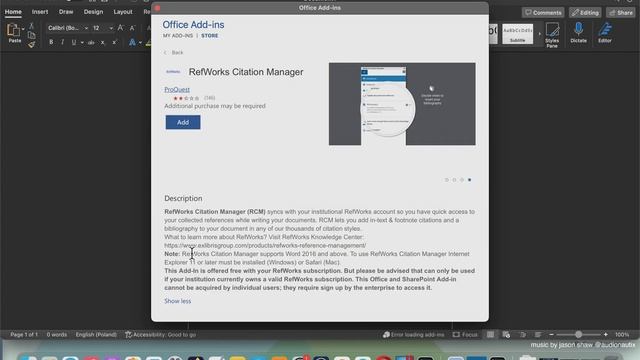This screenshot has width=640, height=360.
Task: Enable Focus mode in status bar
Action: [x=465, y=335]
